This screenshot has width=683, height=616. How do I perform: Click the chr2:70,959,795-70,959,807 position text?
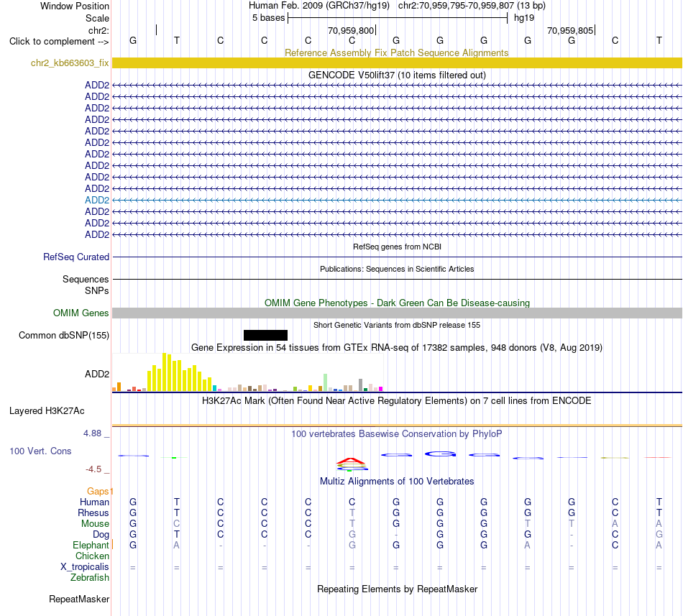pos(472,6)
